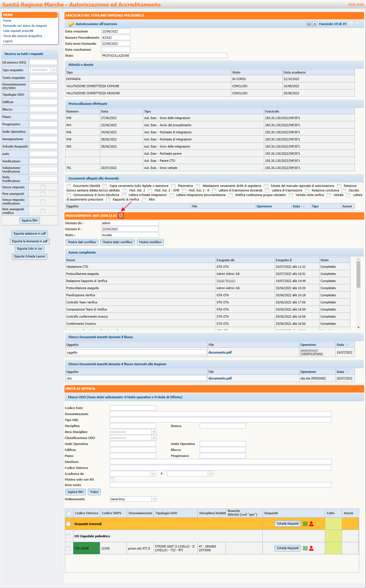Viewport: 366px width, 588px height.
Task: Open Home in the menu
Action: pyautogui.click(x=7, y=21)
